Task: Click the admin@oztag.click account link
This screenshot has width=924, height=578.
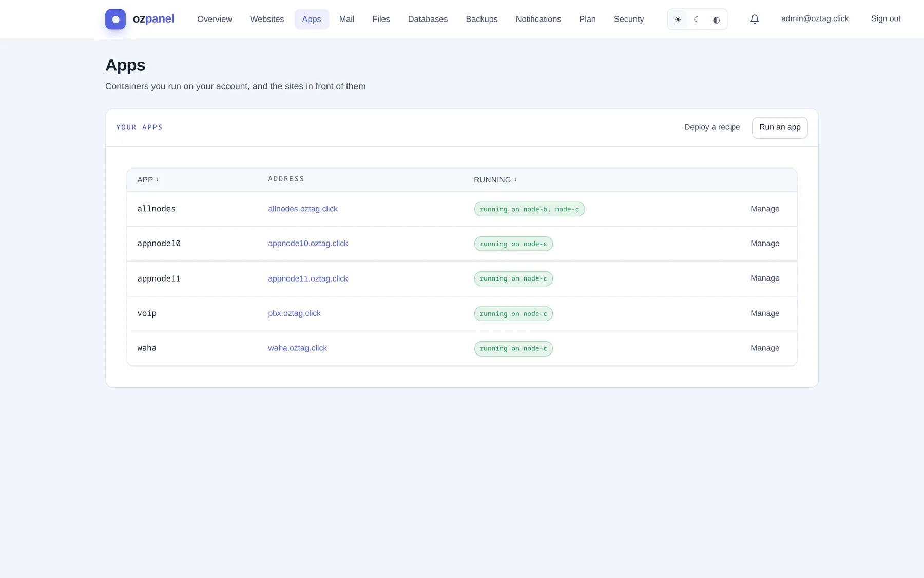Action: pyautogui.click(x=815, y=18)
